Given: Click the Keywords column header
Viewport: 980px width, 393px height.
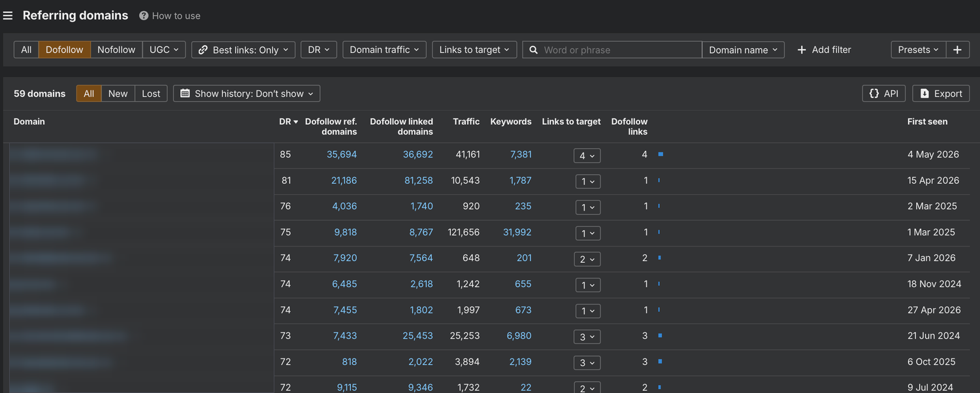Looking at the screenshot, I should [x=511, y=122].
